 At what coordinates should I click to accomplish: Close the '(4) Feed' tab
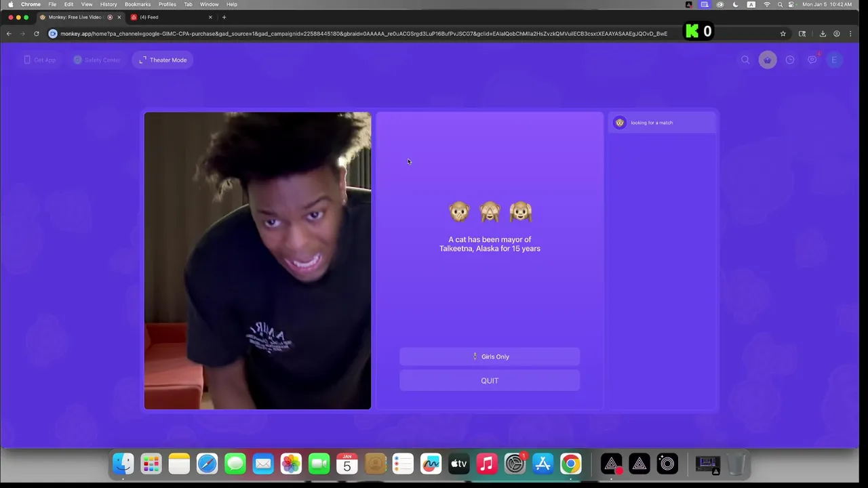click(x=210, y=17)
